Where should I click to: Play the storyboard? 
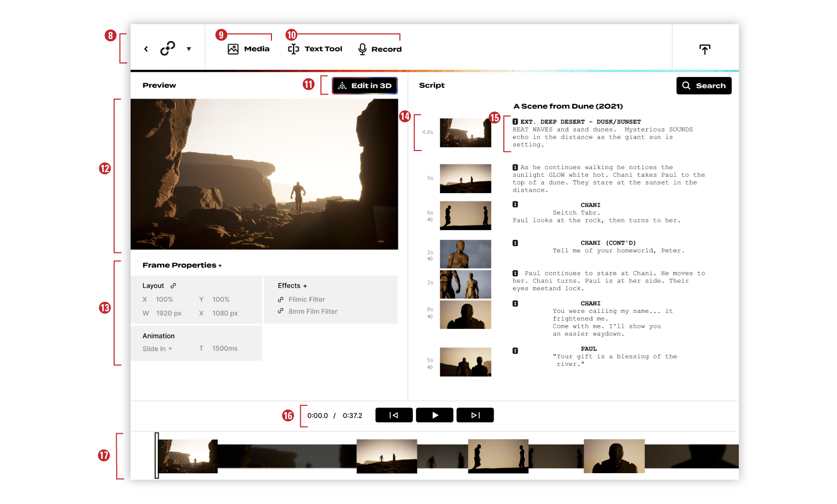[434, 415]
